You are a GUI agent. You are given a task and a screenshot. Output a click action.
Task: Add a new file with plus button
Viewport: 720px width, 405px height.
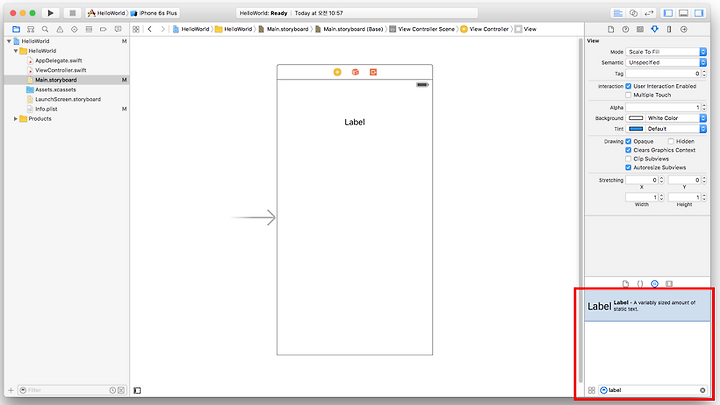(11, 390)
